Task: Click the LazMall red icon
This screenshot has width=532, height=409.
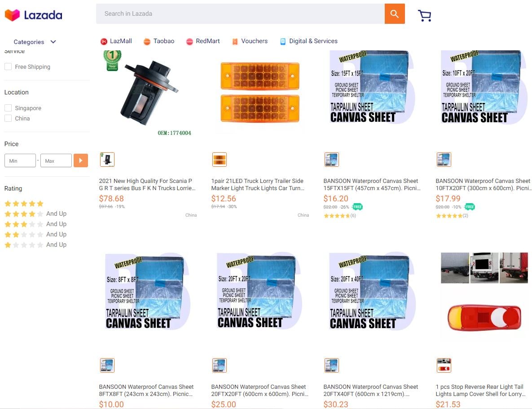Action: pos(104,41)
